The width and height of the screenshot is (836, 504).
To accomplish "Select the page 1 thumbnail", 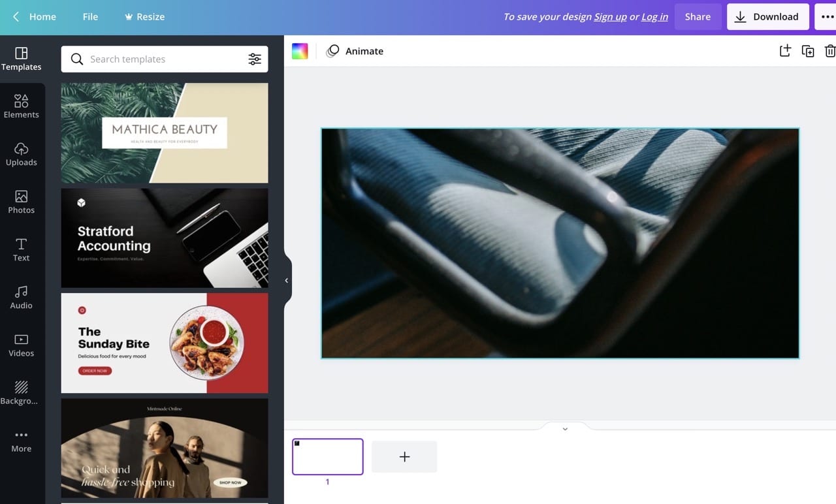I will tap(328, 456).
